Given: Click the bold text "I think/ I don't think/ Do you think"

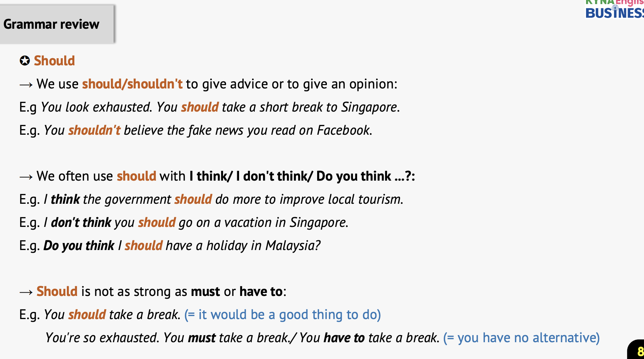Looking at the screenshot, I should (x=290, y=176).
